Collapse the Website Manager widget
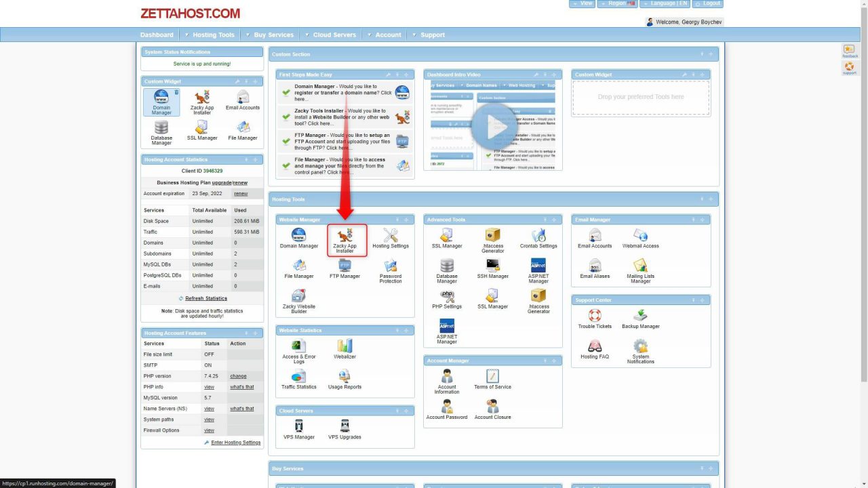 [x=398, y=220]
